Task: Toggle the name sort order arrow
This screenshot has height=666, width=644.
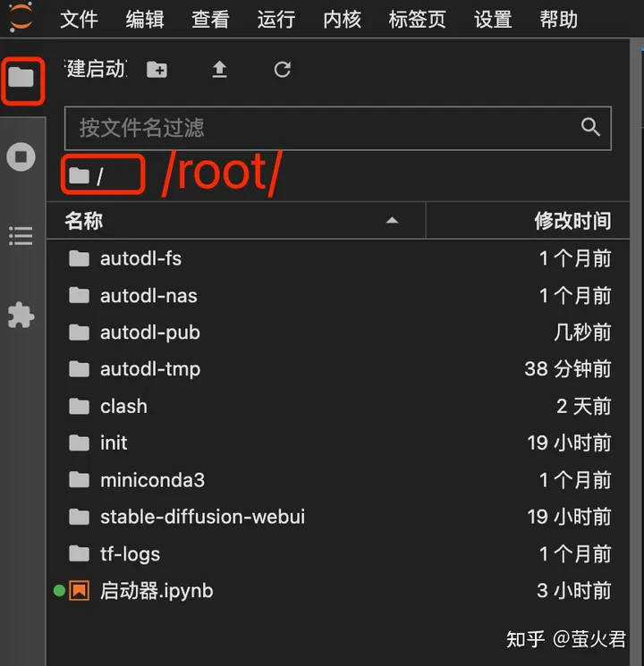Action: coord(392,221)
